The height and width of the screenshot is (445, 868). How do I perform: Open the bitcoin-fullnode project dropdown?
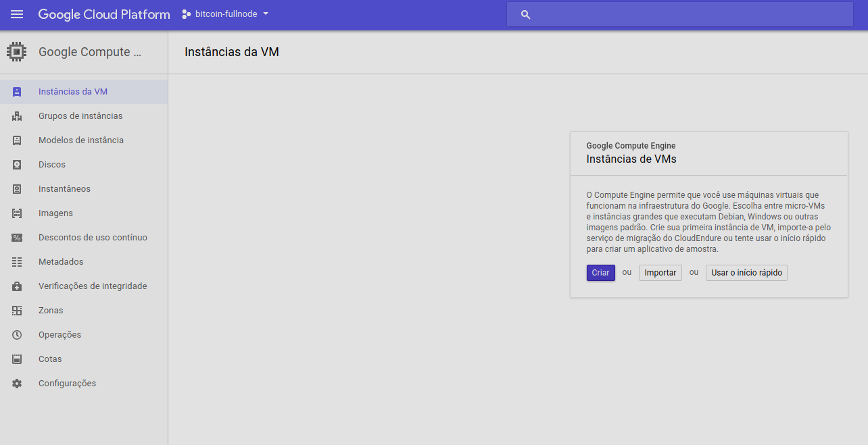[x=226, y=14]
